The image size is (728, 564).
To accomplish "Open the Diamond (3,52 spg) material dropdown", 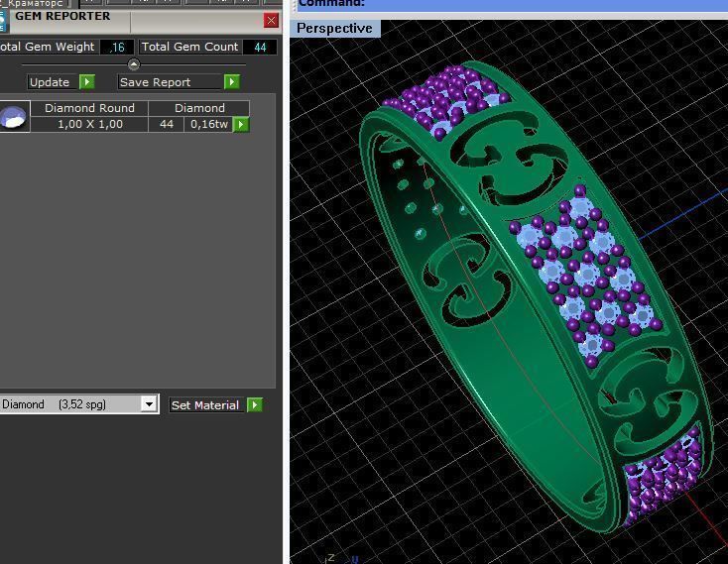I will click(x=149, y=404).
